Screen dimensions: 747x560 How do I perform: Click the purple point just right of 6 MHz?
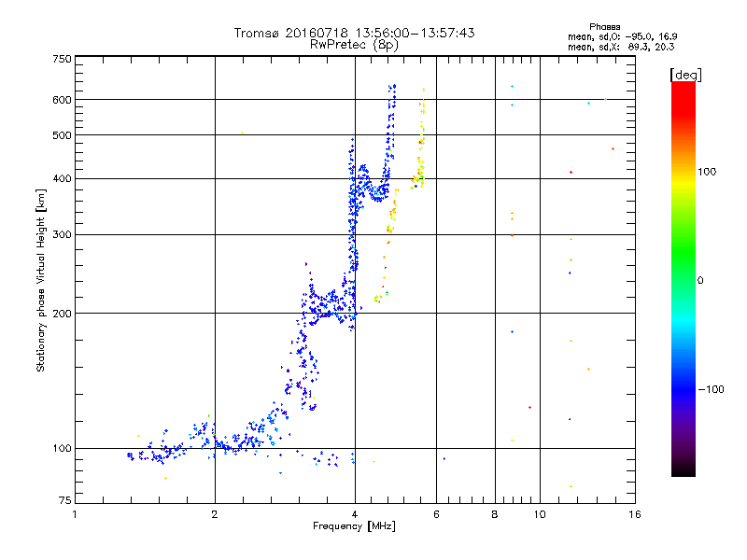[444, 459]
